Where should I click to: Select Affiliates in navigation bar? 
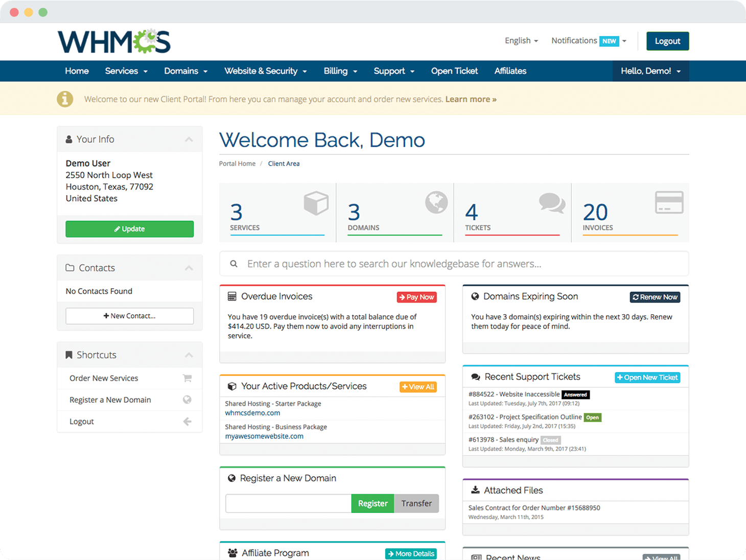click(510, 71)
